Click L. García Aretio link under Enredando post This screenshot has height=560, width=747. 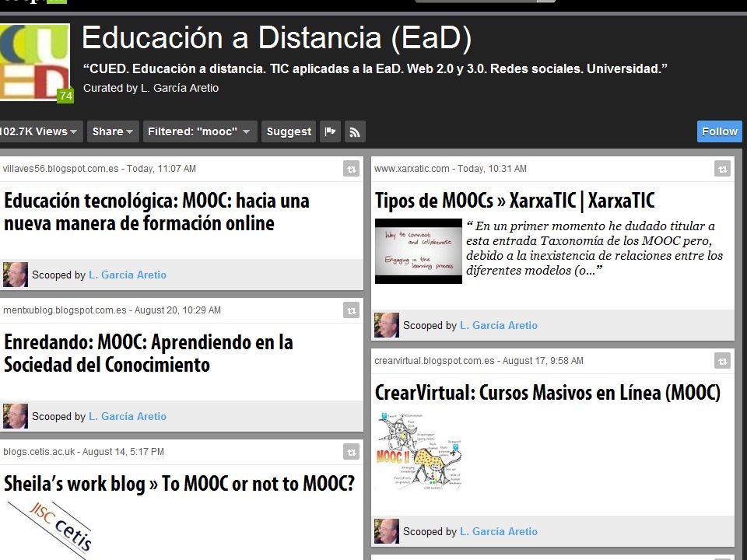point(127,416)
